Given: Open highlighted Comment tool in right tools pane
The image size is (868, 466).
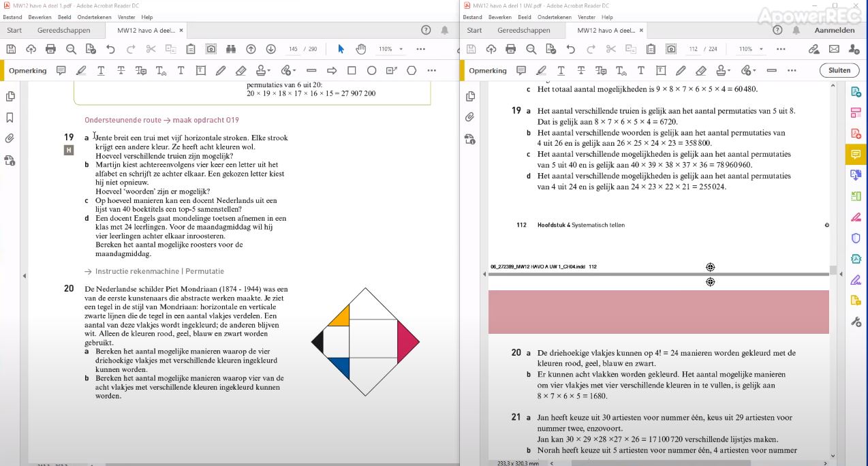Looking at the screenshot, I should pos(856,155).
